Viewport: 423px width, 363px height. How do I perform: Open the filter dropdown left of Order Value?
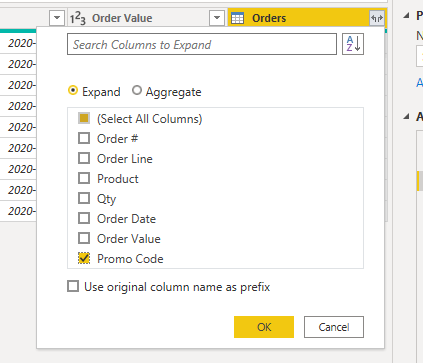[x=57, y=18]
